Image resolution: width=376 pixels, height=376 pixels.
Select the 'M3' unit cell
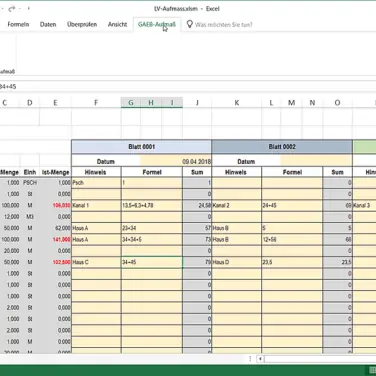tap(30, 217)
